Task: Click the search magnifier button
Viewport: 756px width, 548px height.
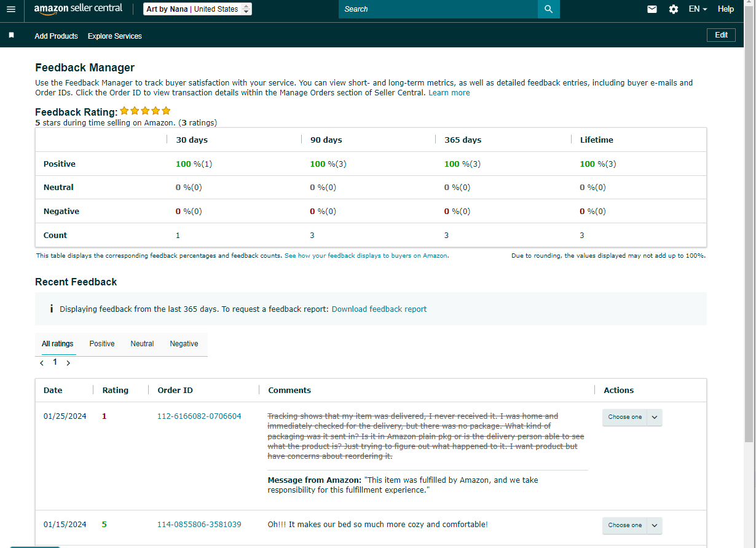Action: pyautogui.click(x=549, y=9)
